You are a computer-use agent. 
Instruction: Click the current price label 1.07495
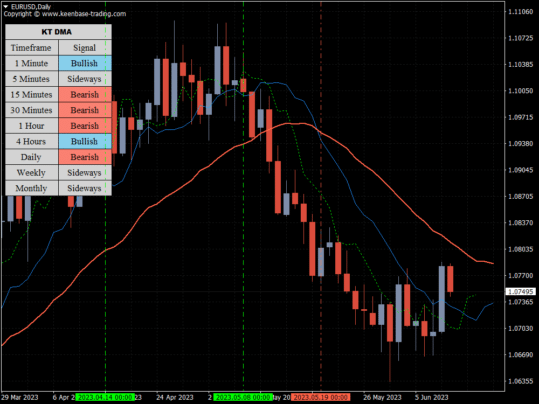[x=520, y=292]
